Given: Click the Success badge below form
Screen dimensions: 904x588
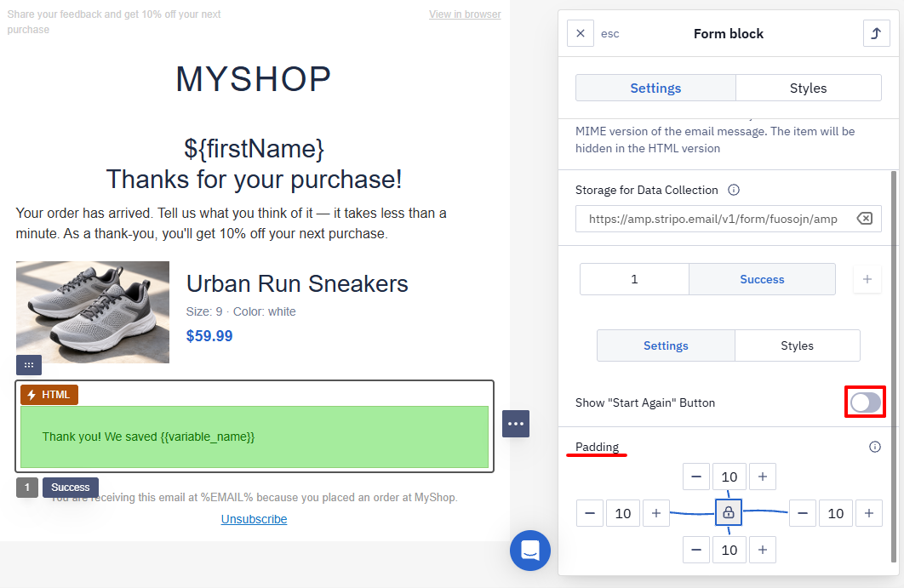Looking at the screenshot, I should click(x=71, y=487).
